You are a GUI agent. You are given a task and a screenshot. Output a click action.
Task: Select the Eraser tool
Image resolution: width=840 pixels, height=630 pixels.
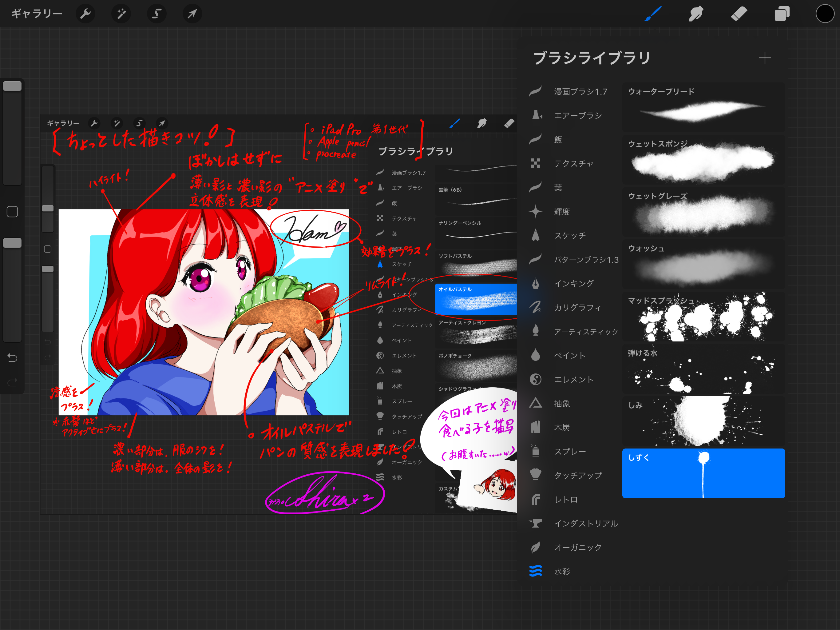pos(739,14)
